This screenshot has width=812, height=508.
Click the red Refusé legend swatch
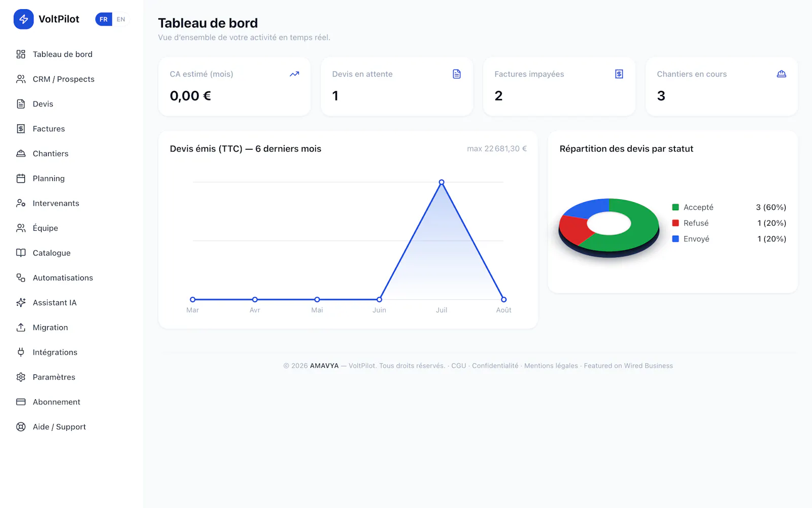point(675,223)
